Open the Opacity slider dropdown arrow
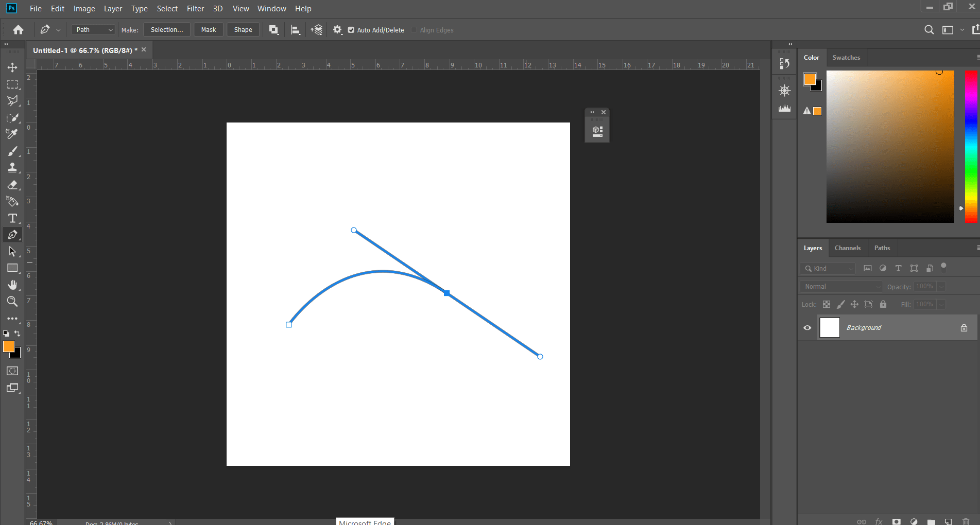Screen dimensions: 980x525 click(941, 287)
